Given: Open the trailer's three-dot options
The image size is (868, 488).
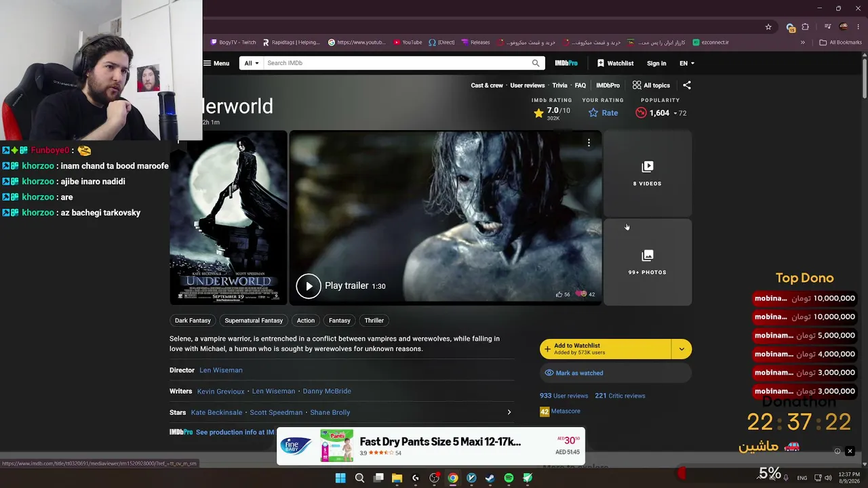Looking at the screenshot, I should tap(589, 142).
